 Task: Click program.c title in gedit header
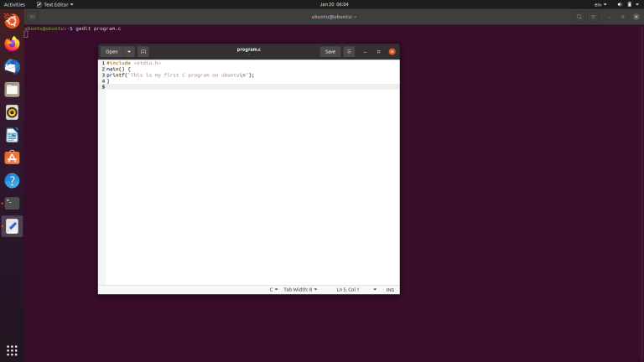click(x=249, y=49)
